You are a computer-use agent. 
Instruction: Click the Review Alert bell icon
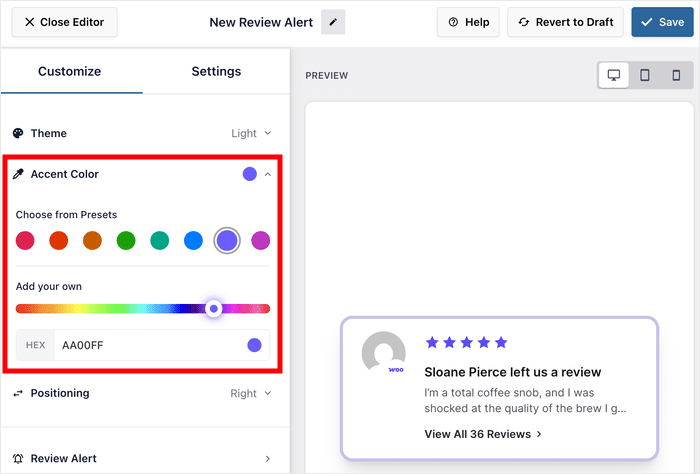18,458
